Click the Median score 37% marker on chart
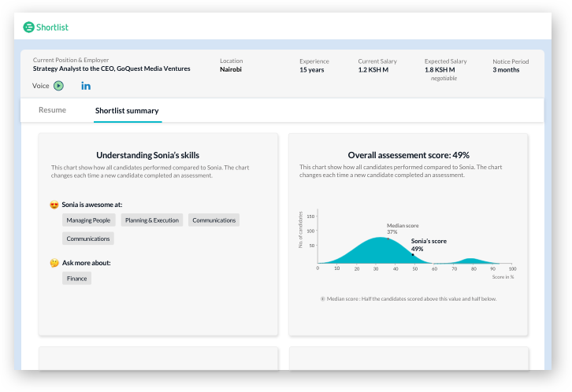 (x=388, y=239)
